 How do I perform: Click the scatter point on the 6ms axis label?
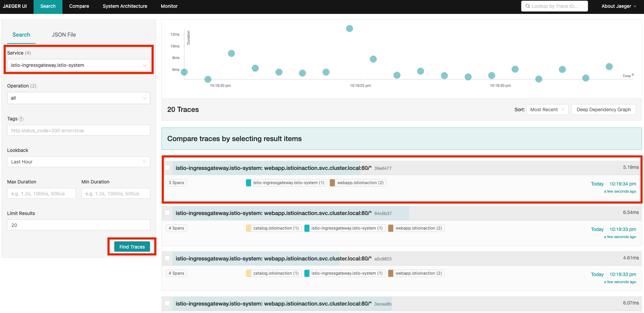point(184,72)
